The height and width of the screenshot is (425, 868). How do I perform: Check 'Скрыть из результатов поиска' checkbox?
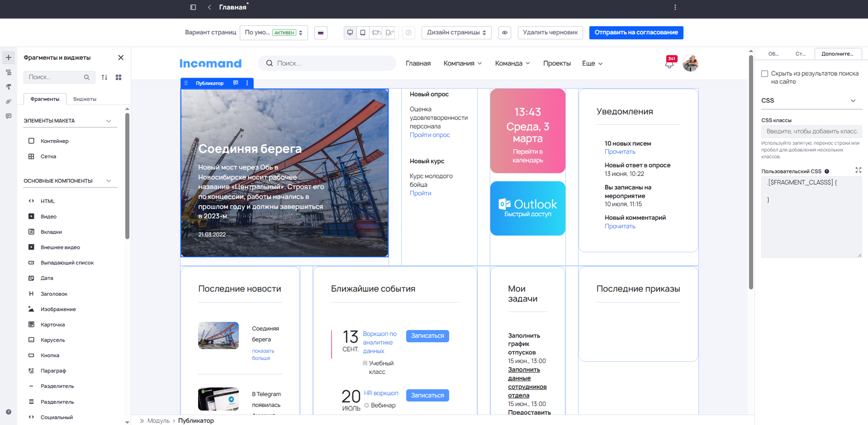[x=765, y=74]
